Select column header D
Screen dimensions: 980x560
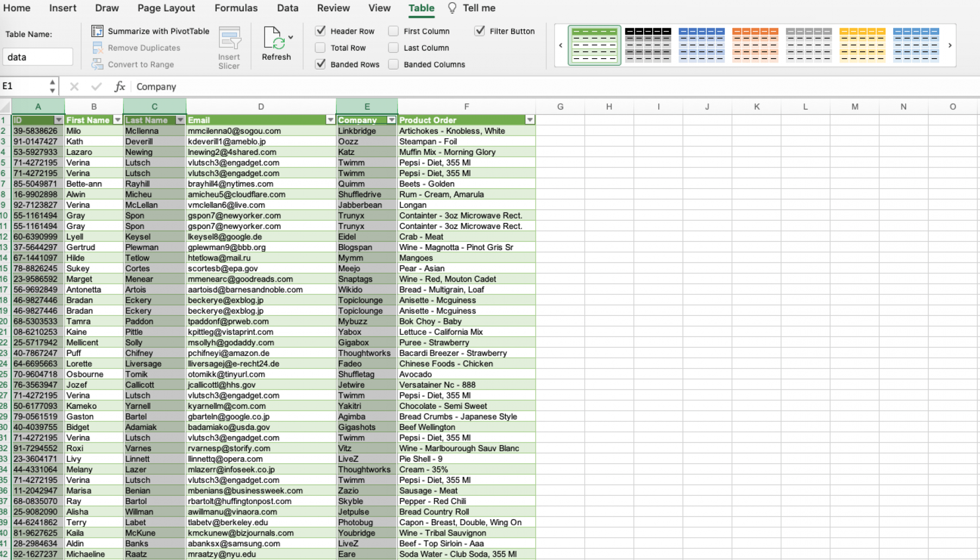coord(261,107)
